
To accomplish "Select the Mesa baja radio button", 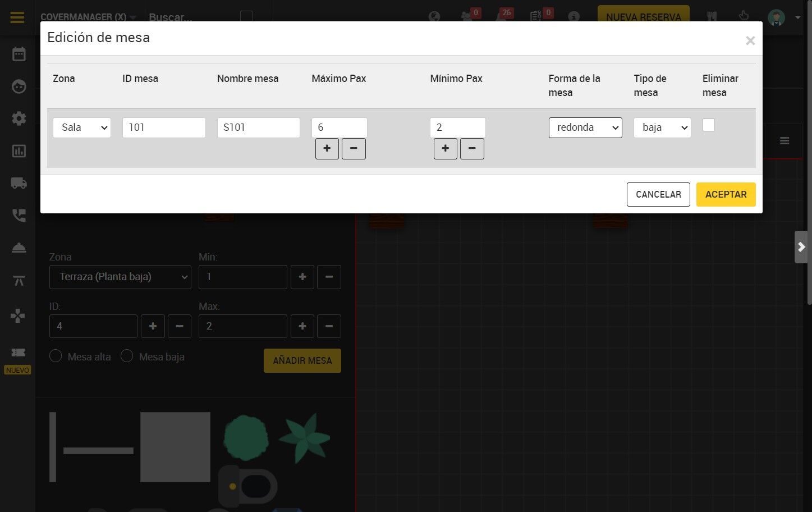I will click(127, 356).
